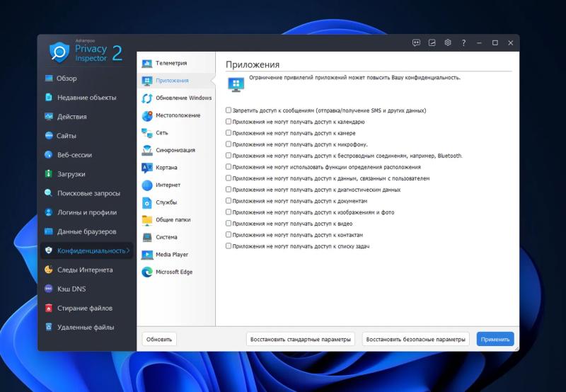
Task: Tick checkbox for данным, связанным с пользователем
Action: point(228,178)
